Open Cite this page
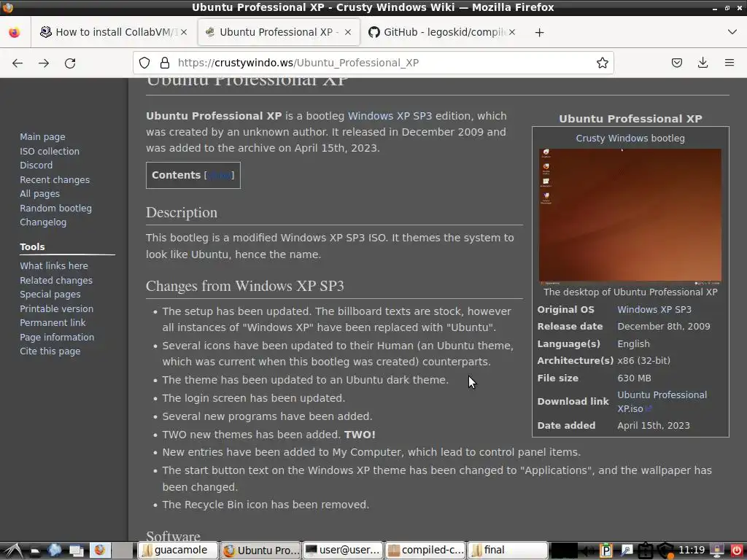747x560 pixels. 50,351
